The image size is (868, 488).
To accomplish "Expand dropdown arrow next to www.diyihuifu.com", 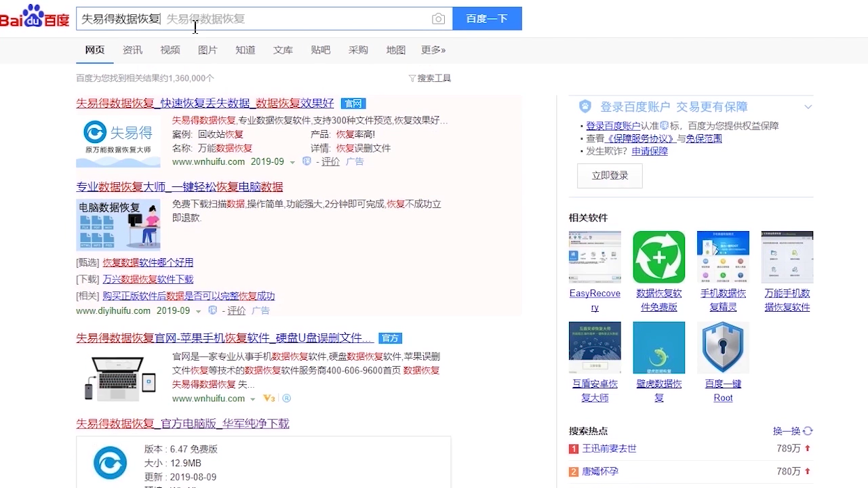I will (x=198, y=312).
